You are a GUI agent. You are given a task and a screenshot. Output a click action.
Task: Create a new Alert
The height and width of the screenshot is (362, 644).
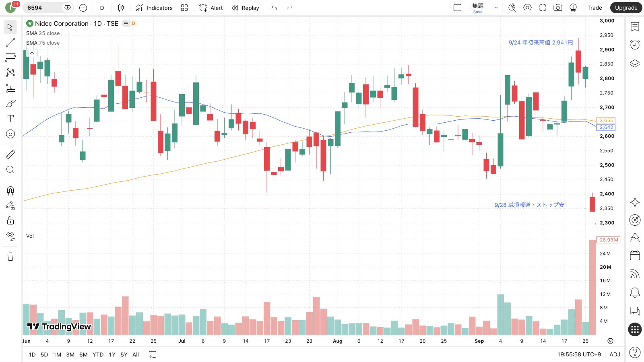(211, 8)
